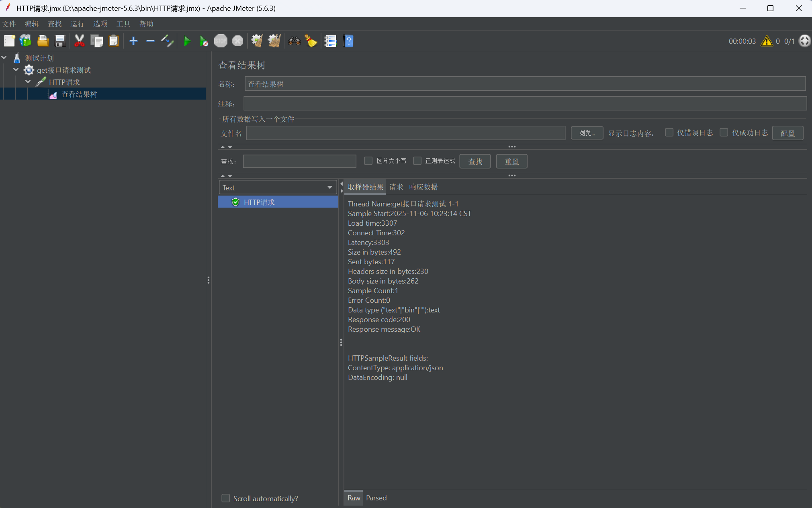Image resolution: width=812 pixels, height=508 pixels.
Task: Click the yellow warning triangle log icon
Action: pos(767,41)
